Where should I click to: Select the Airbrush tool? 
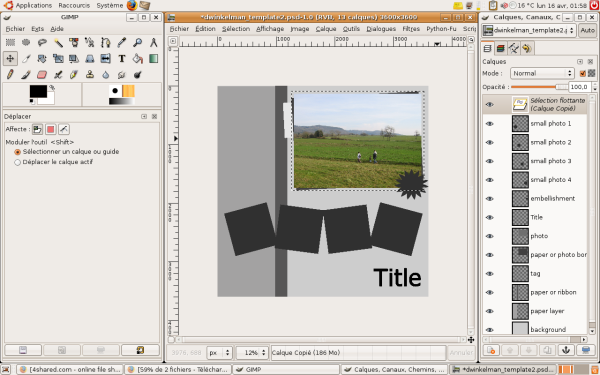coord(58,74)
